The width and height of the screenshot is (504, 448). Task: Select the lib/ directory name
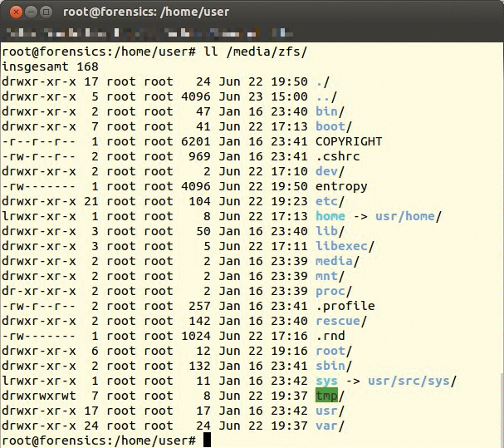[x=330, y=231]
